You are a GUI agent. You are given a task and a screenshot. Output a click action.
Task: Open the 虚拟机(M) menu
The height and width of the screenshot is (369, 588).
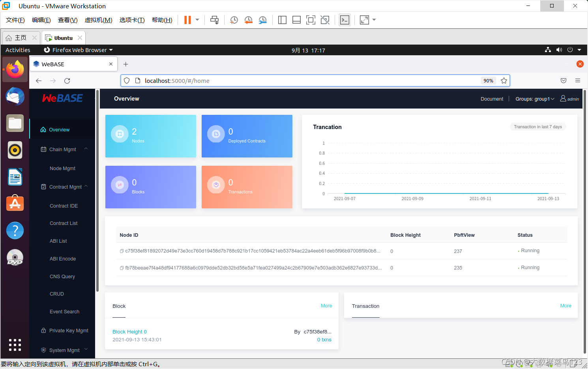coord(99,20)
